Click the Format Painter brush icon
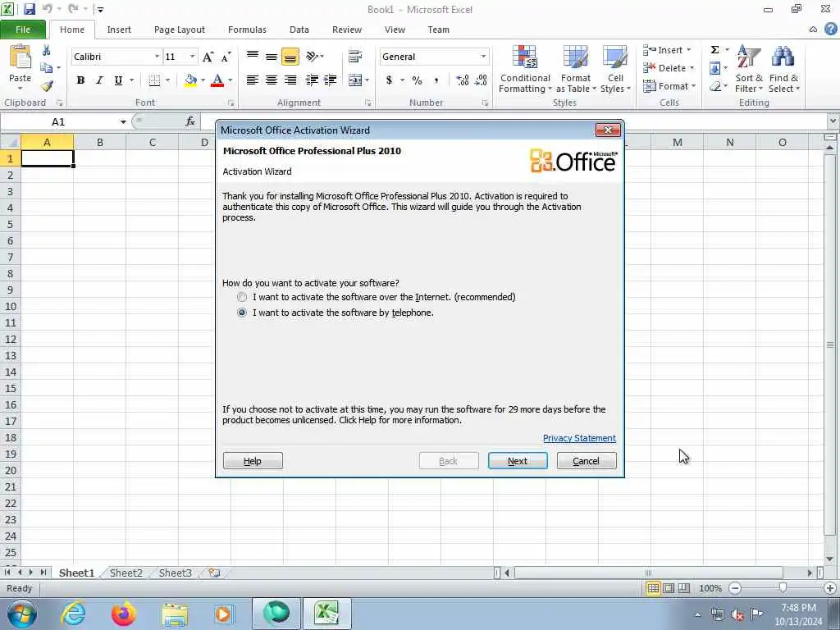The image size is (840, 630). pyautogui.click(x=47, y=85)
